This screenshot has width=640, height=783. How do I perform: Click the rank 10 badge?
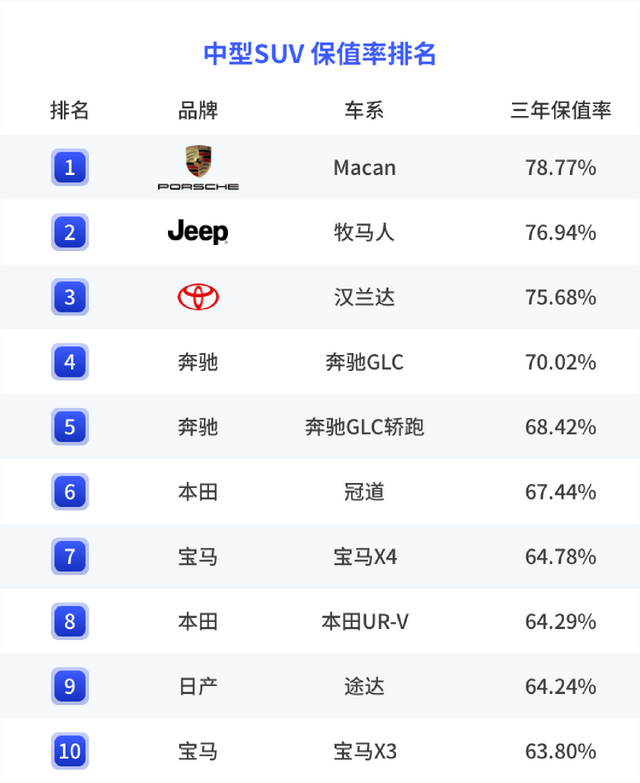pyautogui.click(x=70, y=750)
